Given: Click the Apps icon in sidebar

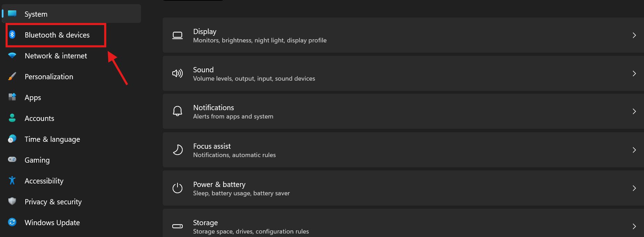Looking at the screenshot, I should pos(12,97).
